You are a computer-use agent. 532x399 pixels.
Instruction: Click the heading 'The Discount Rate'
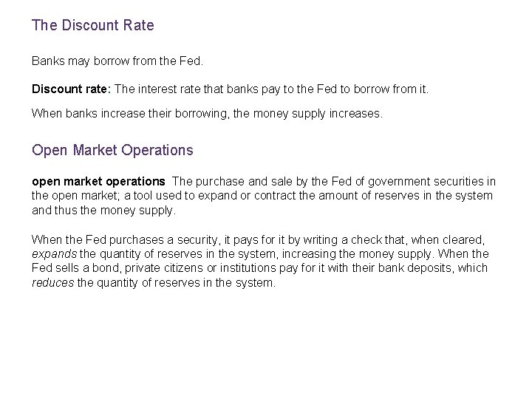93,26
